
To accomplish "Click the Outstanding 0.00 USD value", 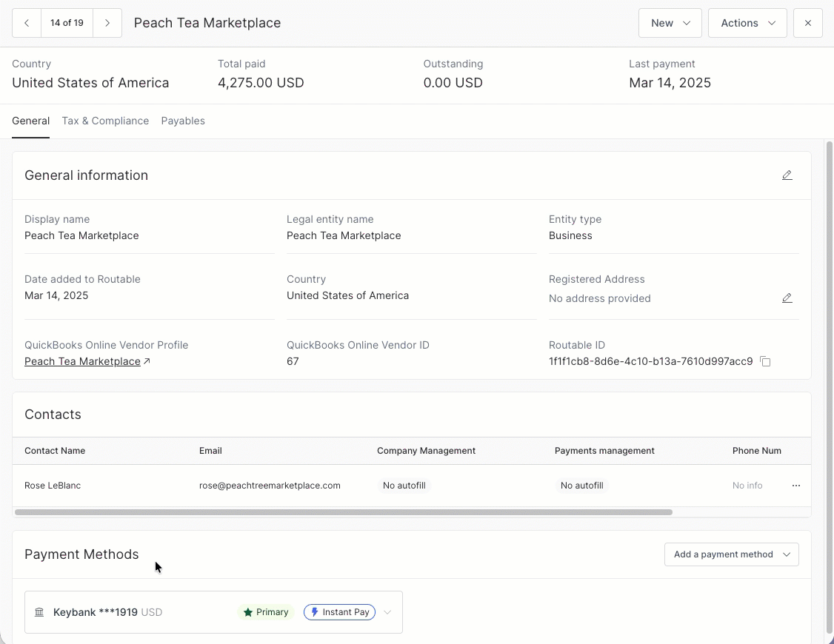I will (x=453, y=83).
